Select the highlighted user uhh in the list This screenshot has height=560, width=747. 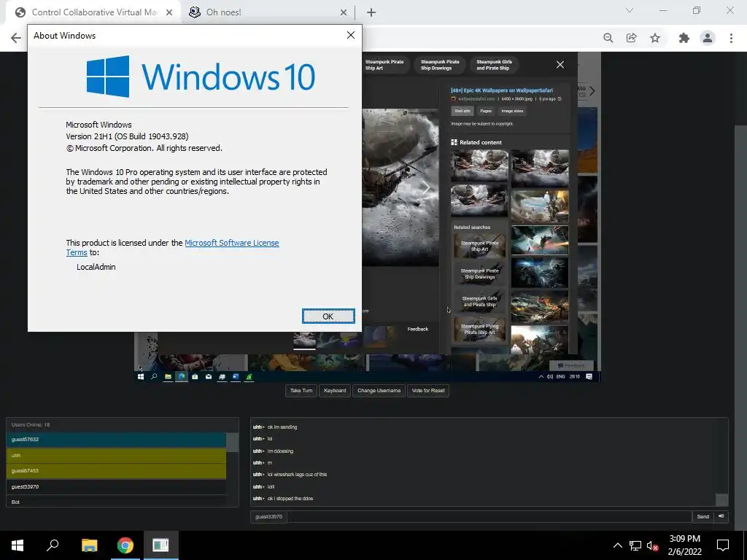coord(116,455)
